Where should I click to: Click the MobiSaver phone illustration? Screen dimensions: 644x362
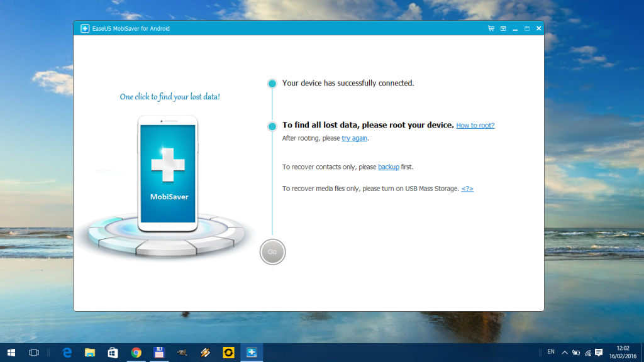tap(167, 174)
